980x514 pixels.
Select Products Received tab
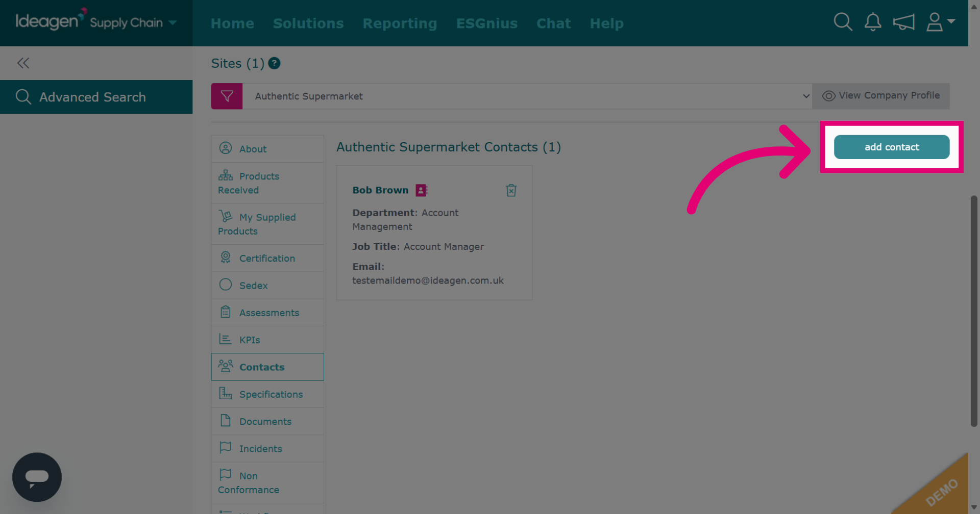point(267,183)
